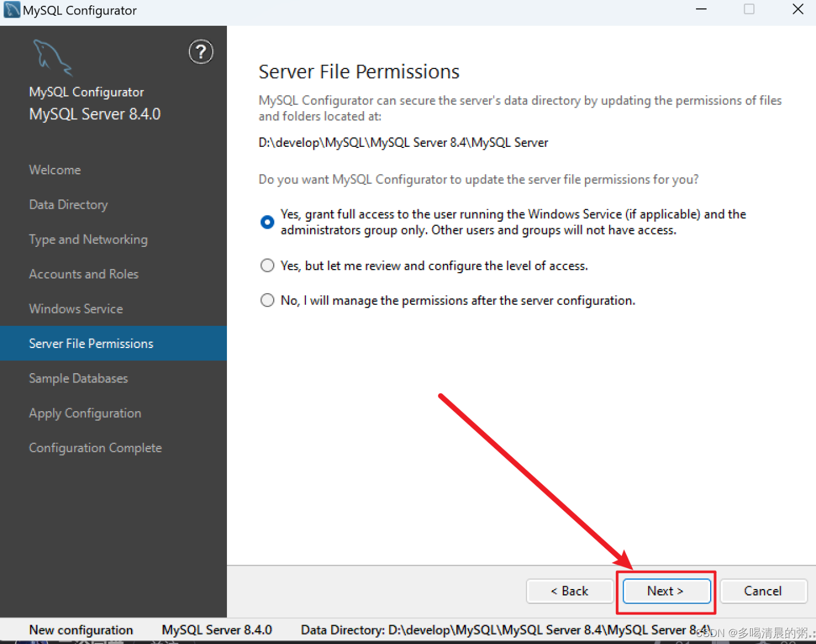Go to the Welcome step
816x644 pixels.
click(55, 170)
